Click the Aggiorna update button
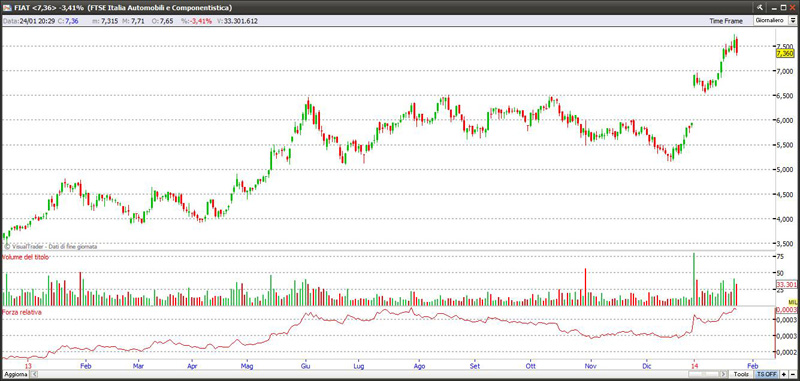The height and width of the screenshot is (381, 800). 15,374
